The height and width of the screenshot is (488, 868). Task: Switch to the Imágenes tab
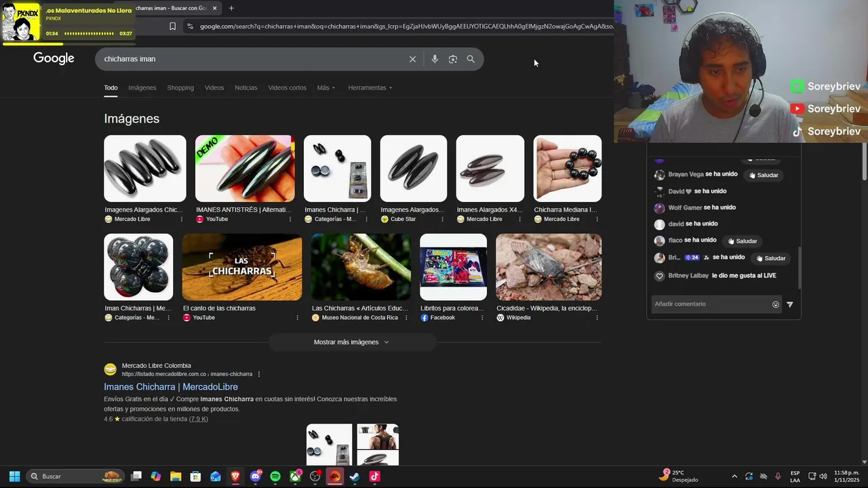142,87
